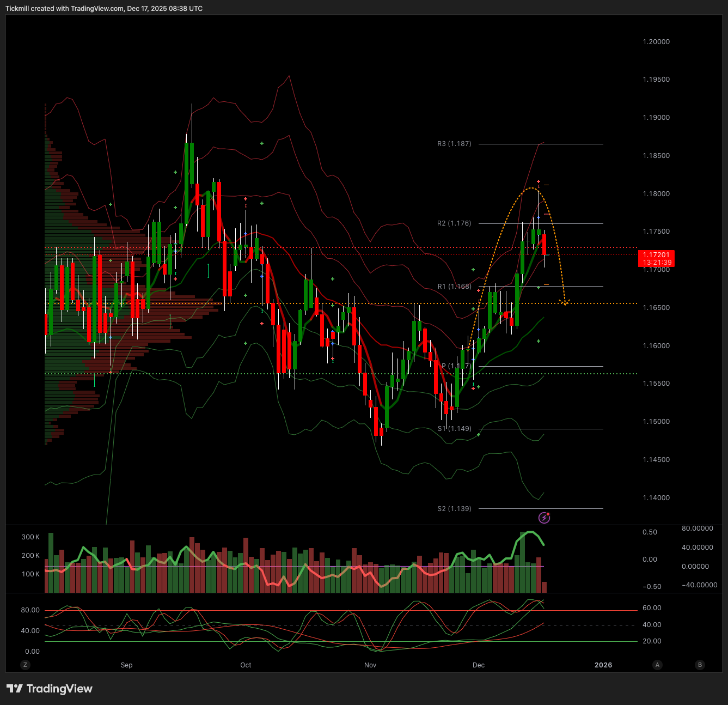728x705 pixels.
Task: Select the S2 (1.139) pivot label
Action: tap(454, 509)
